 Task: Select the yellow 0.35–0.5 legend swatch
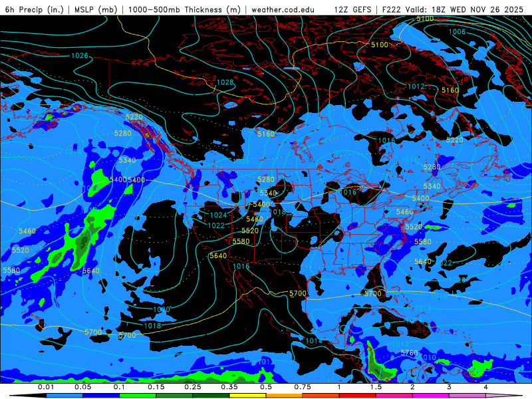click(x=248, y=396)
